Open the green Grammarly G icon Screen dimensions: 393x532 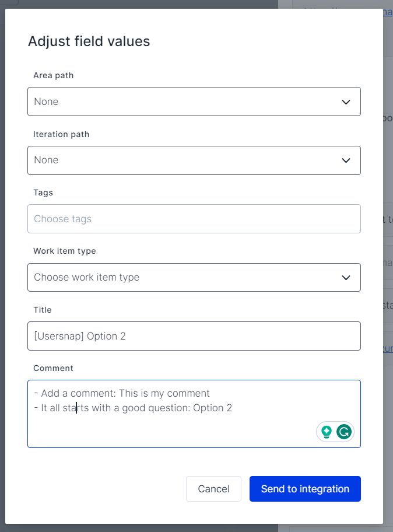tap(344, 432)
